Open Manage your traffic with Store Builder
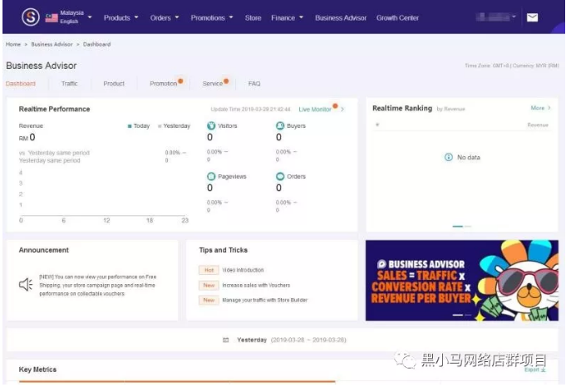Image resolution: width=566 pixels, height=392 pixels. click(x=264, y=300)
